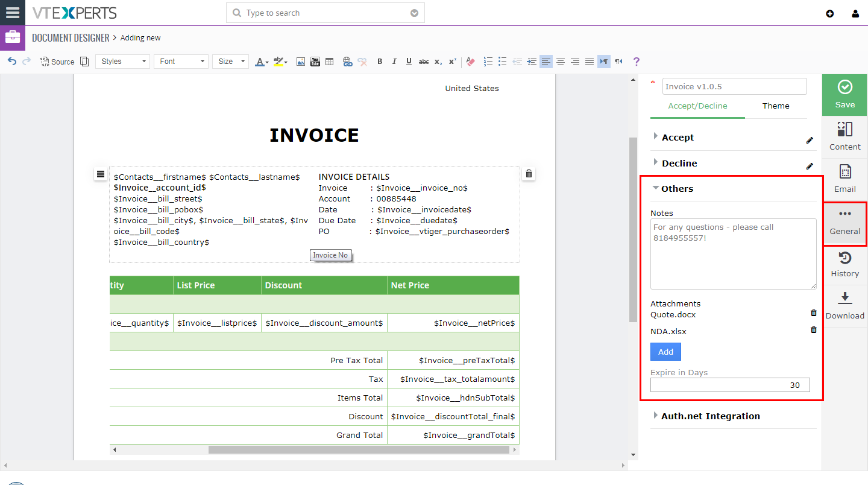Open the text color picker
Image resolution: width=868 pixels, height=485 pixels.
tap(262, 62)
